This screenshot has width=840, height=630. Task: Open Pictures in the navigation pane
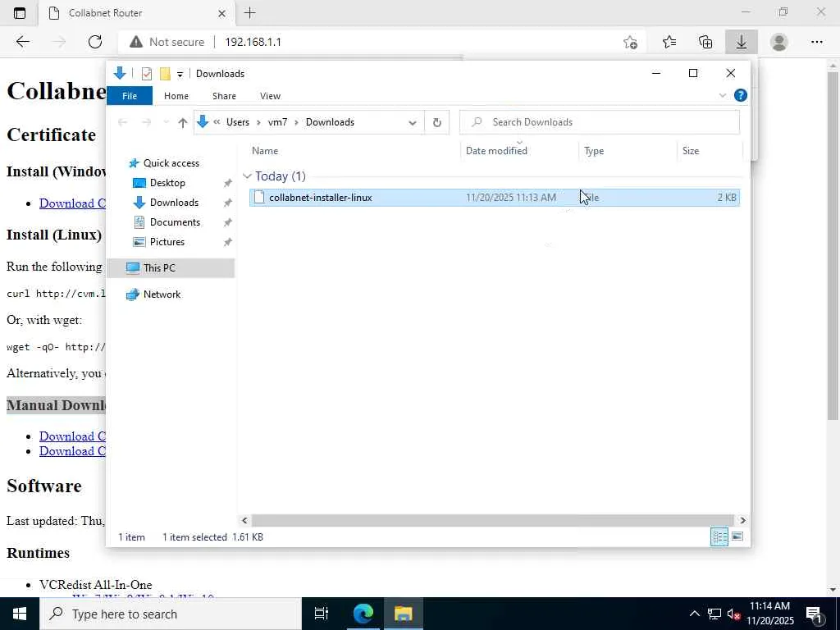[x=167, y=242]
